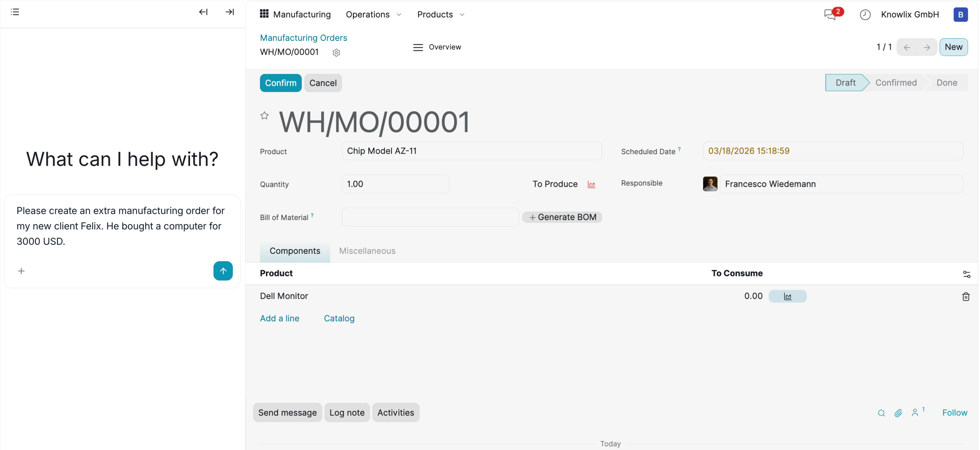This screenshot has height=450, width=980.
Task: Click the Add a line link
Action: (279, 318)
